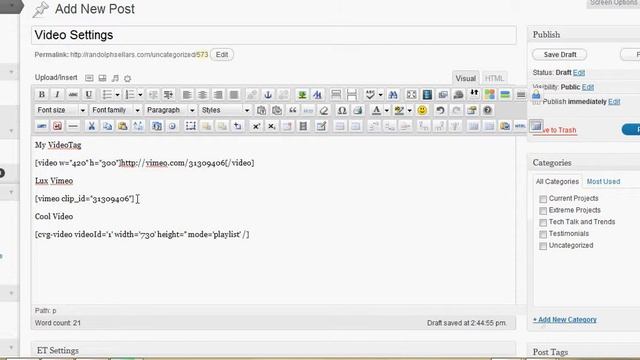Expand numbered list style options arrow

(140, 95)
